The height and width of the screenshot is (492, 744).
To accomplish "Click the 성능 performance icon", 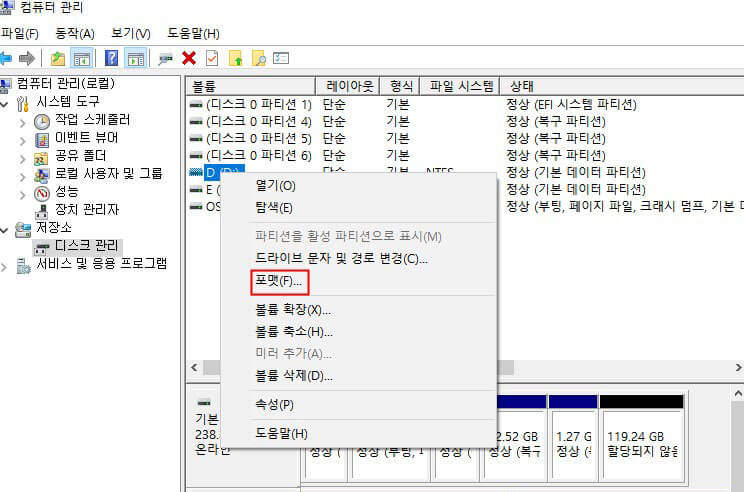I will coord(42,194).
